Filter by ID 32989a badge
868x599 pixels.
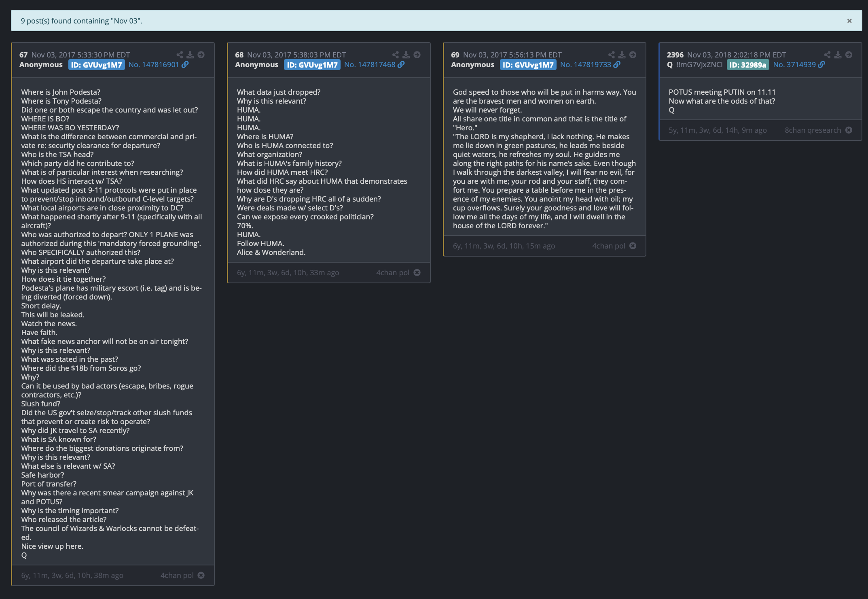(748, 65)
